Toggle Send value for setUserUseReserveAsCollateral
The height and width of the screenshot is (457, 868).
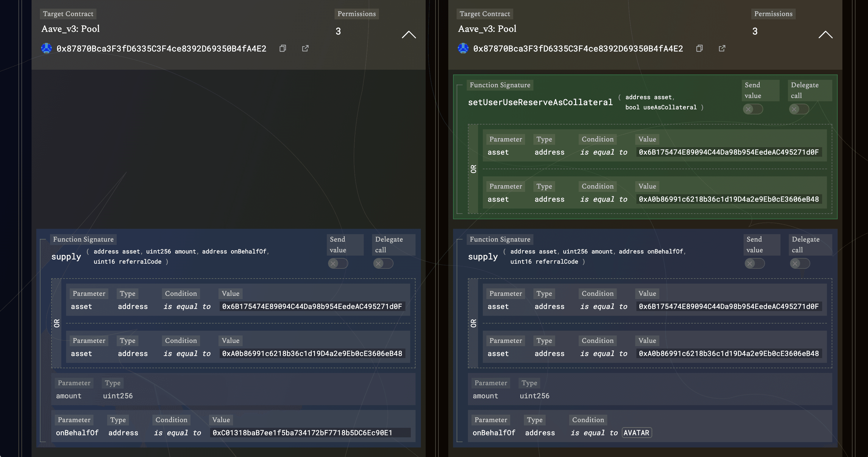coord(753,109)
